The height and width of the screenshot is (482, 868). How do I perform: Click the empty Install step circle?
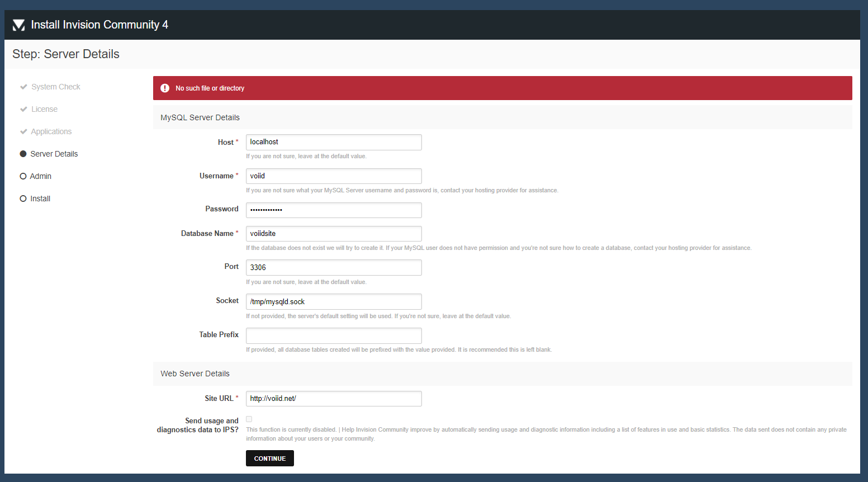[23, 199]
